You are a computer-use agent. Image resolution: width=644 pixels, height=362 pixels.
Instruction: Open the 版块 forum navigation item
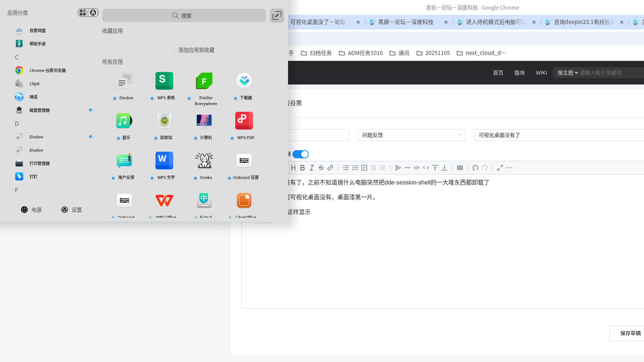[520, 73]
